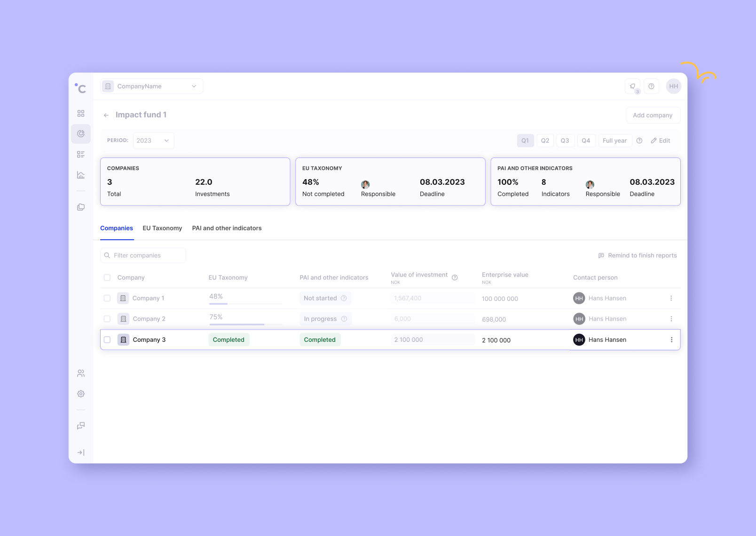
Task: Click the help question mark icon
Action: [x=651, y=86]
